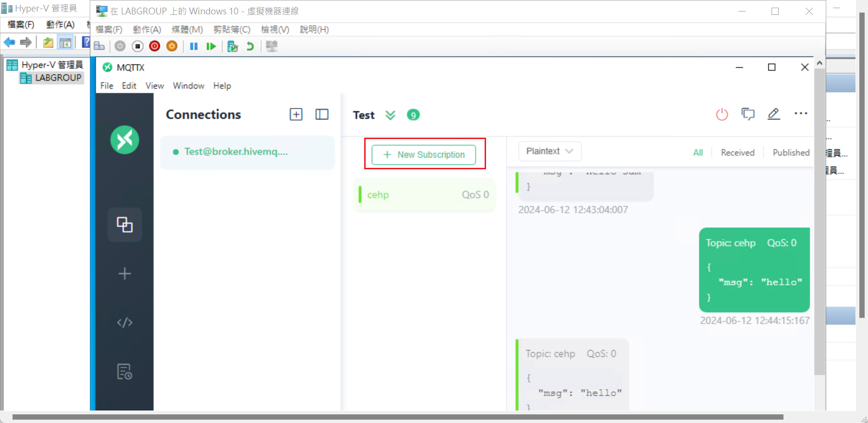
Task: Show only Received messages
Action: tap(737, 153)
